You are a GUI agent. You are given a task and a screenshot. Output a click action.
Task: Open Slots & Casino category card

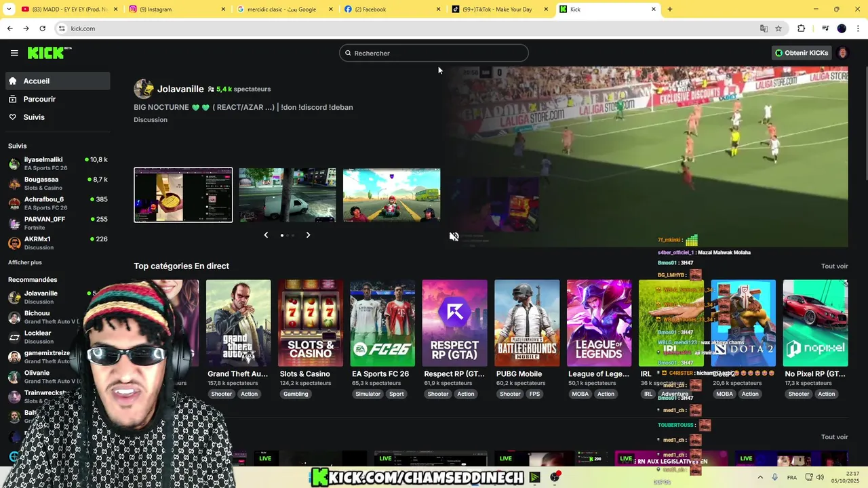pyautogui.click(x=311, y=323)
